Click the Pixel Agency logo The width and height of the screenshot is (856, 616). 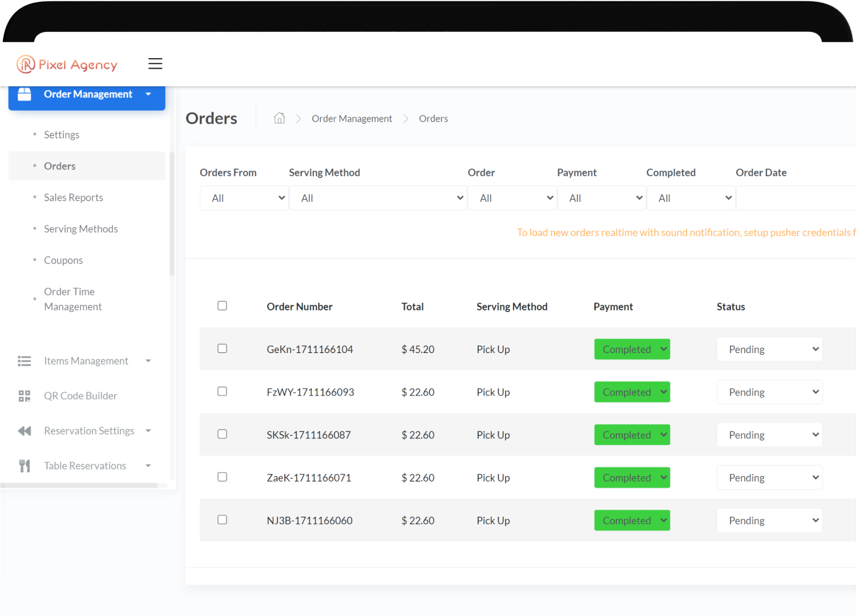click(x=67, y=64)
